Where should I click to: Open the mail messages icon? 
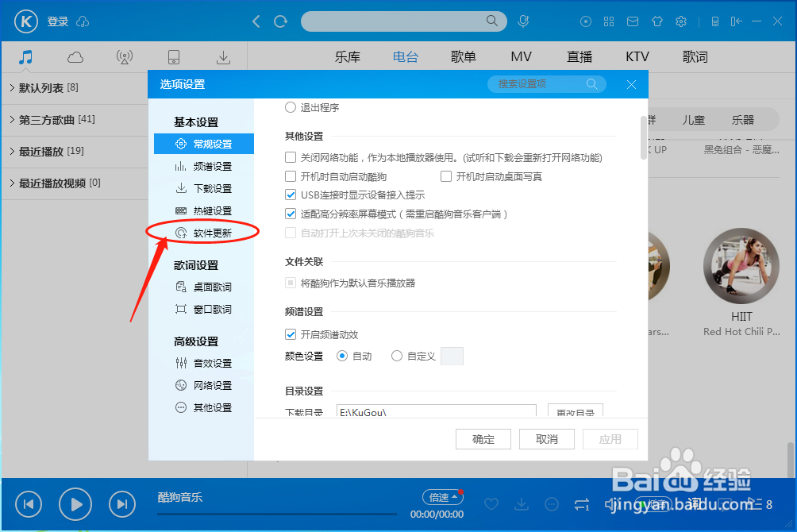633,21
